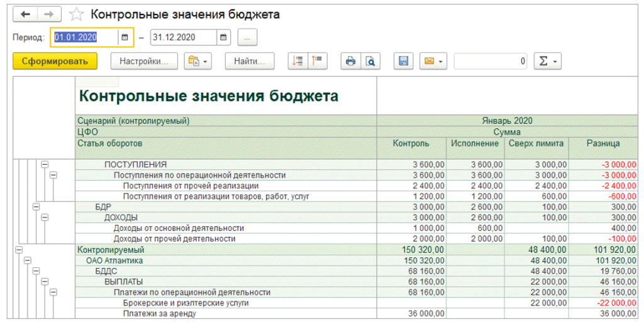Click the back navigation arrow
This screenshot has height=324, width=644.
(x=26, y=14)
